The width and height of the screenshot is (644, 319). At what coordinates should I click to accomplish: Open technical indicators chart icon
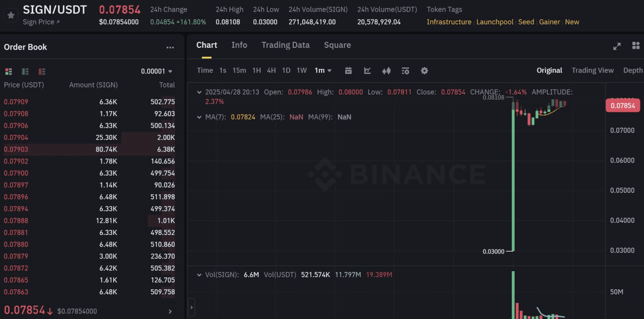[x=367, y=70]
